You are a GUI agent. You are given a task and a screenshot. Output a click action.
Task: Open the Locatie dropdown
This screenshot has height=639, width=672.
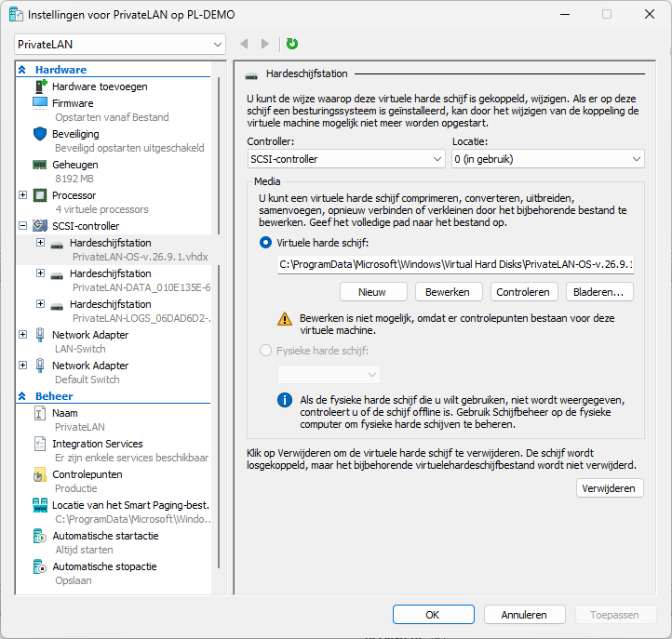click(x=548, y=159)
